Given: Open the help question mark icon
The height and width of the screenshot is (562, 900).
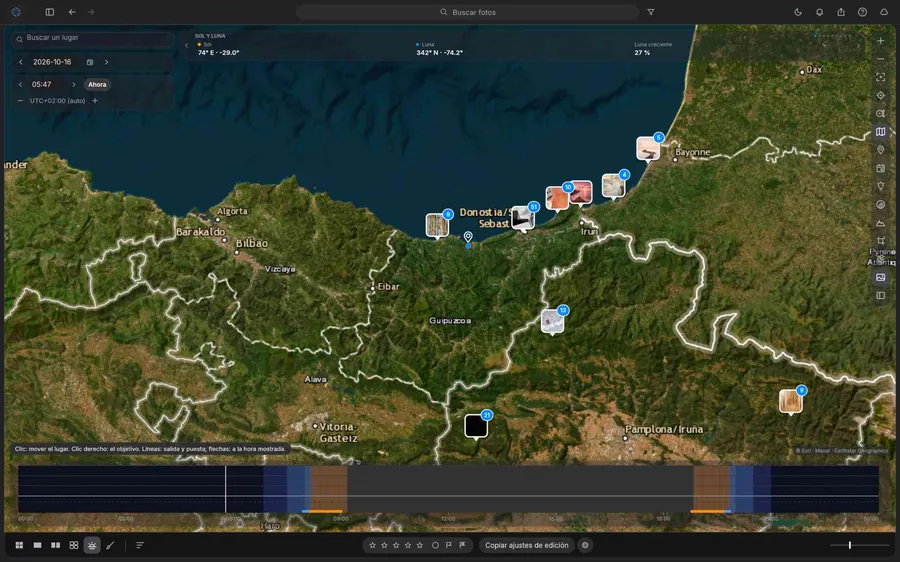Looking at the screenshot, I should [x=862, y=12].
